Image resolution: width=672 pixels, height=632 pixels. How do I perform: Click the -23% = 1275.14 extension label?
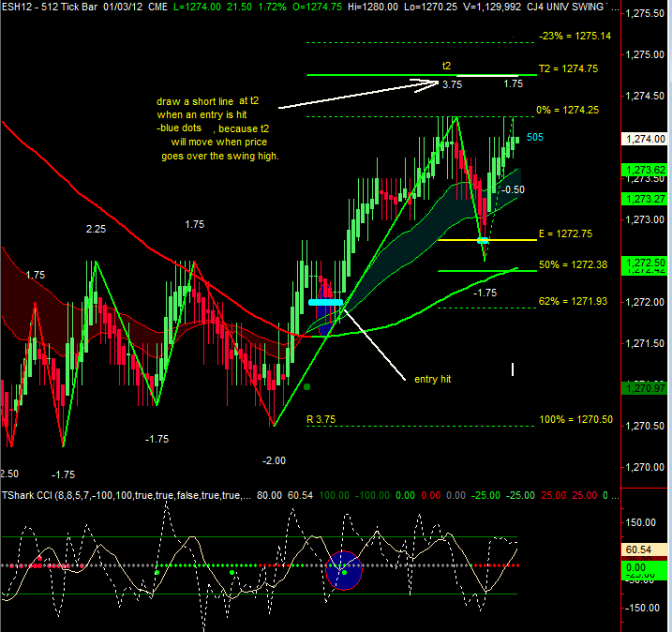pyautogui.click(x=575, y=36)
